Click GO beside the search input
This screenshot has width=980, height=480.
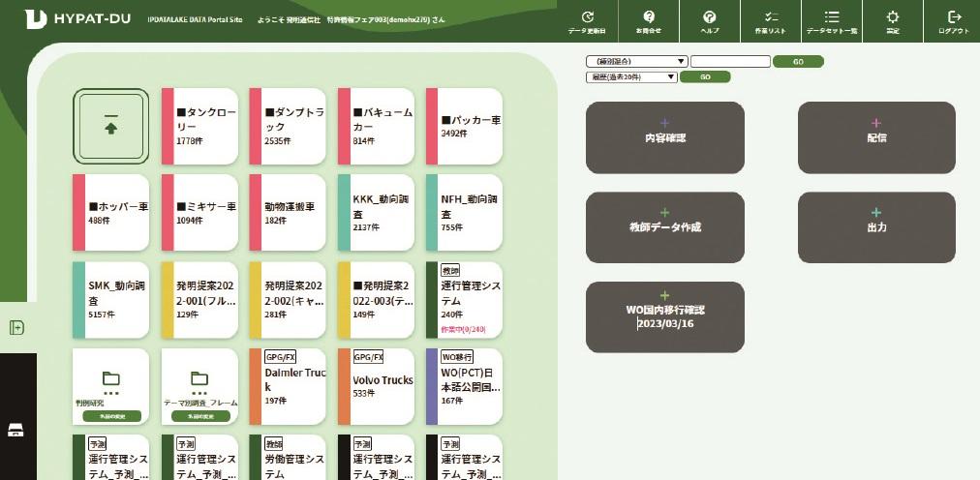[798, 61]
